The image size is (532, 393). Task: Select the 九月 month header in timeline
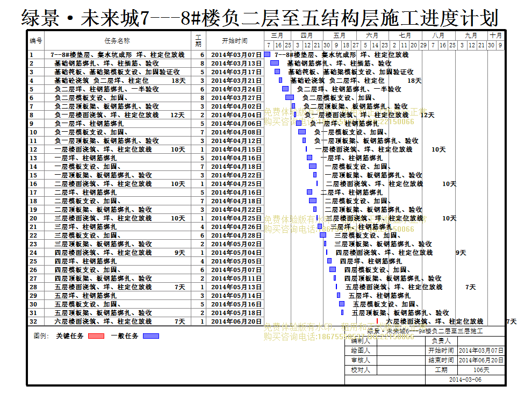[x=471, y=35]
